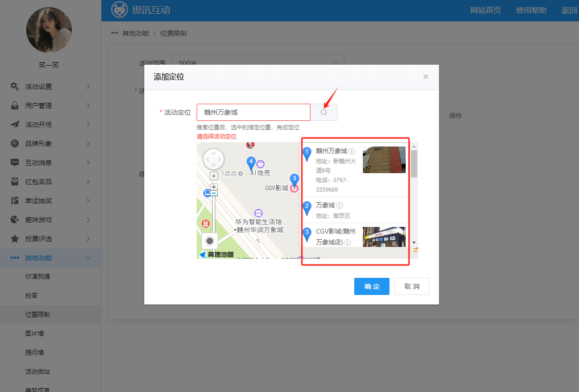Click blue marker 4 on the map
The width and height of the screenshot is (579, 392).
(x=251, y=163)
